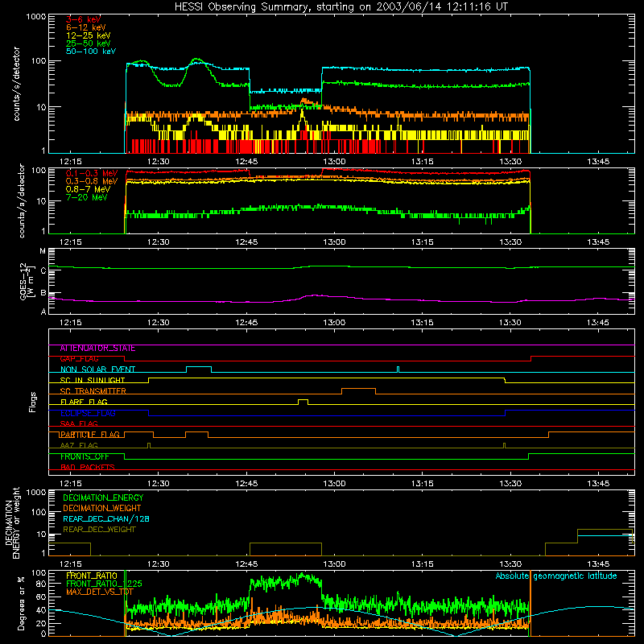Select the 3-6 keV legend label

click(83, 19)
